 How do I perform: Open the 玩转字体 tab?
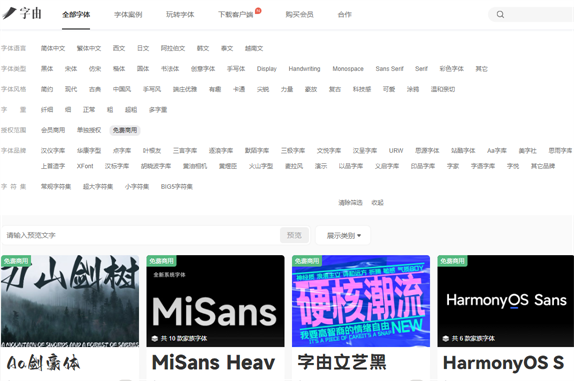click(180, 15)
